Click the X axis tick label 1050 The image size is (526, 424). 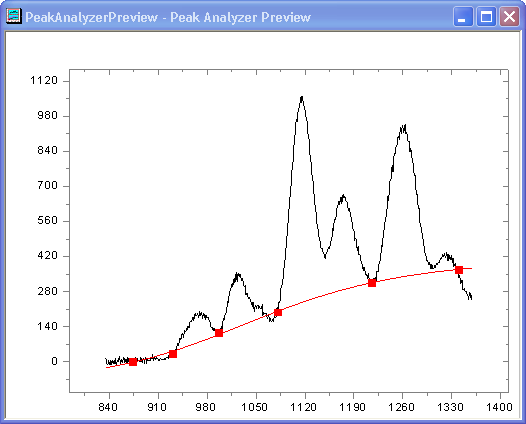[254, 407]
